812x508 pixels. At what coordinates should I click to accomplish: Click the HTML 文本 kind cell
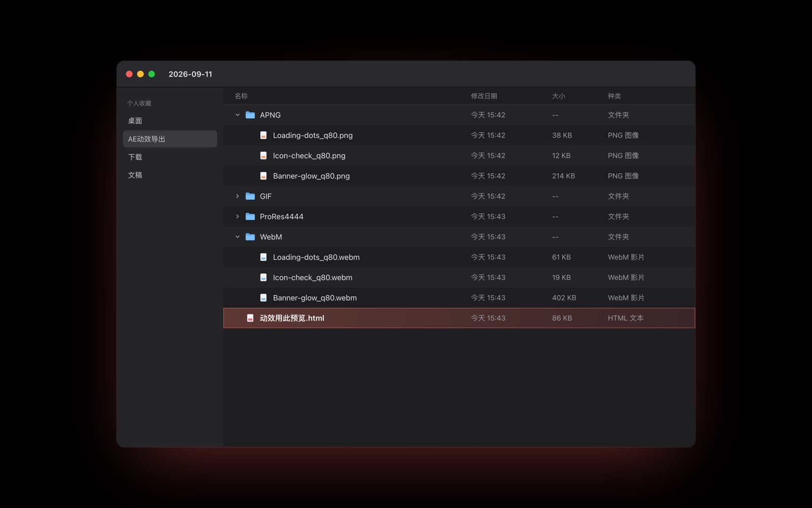[x=626, y=318]
